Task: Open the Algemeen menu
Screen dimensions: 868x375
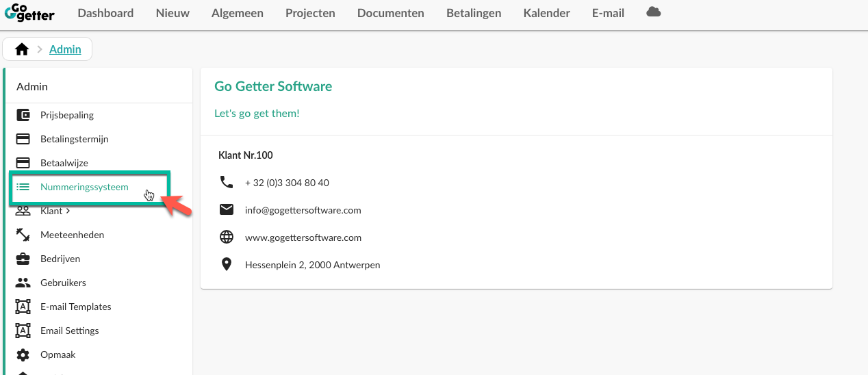Action: coord(238,13)
